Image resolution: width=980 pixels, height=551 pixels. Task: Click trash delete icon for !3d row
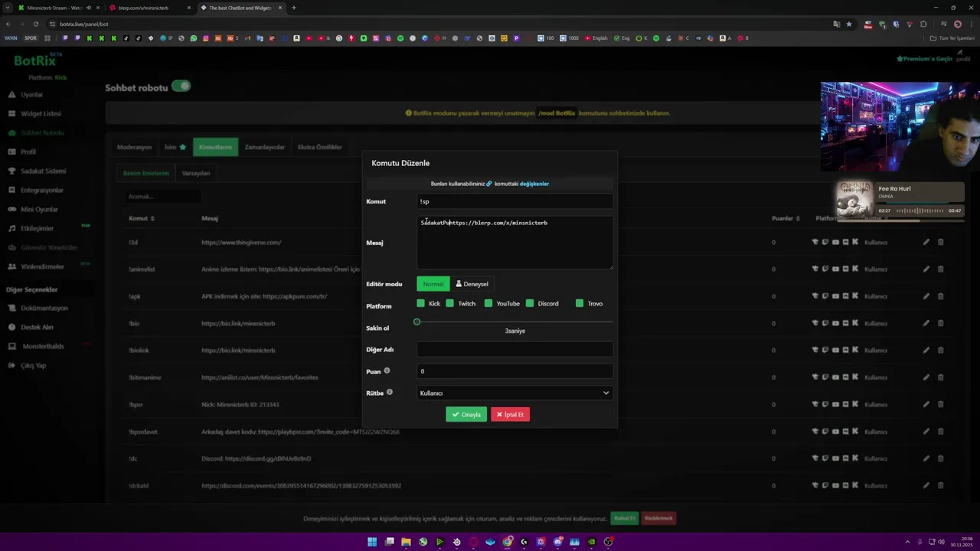941,242
